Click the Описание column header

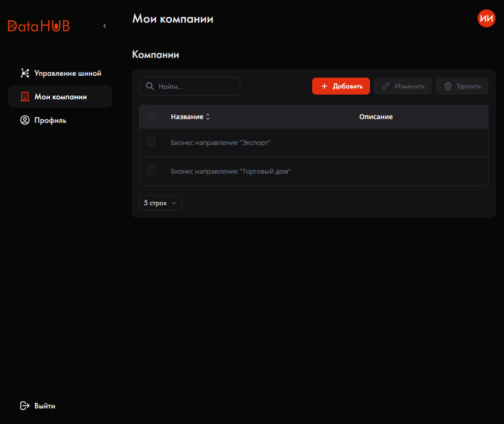click(376, 117)
